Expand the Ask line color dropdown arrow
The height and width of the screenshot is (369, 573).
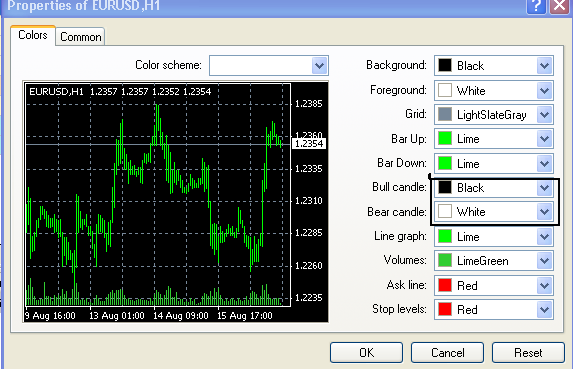(544, 285)
